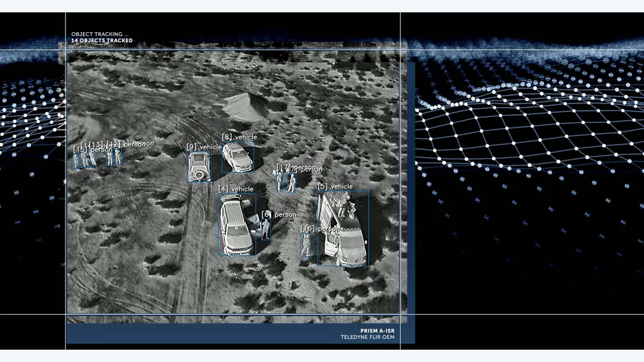Select the "[15] person" label
This screenshot has height=362, width=644.
93,150
